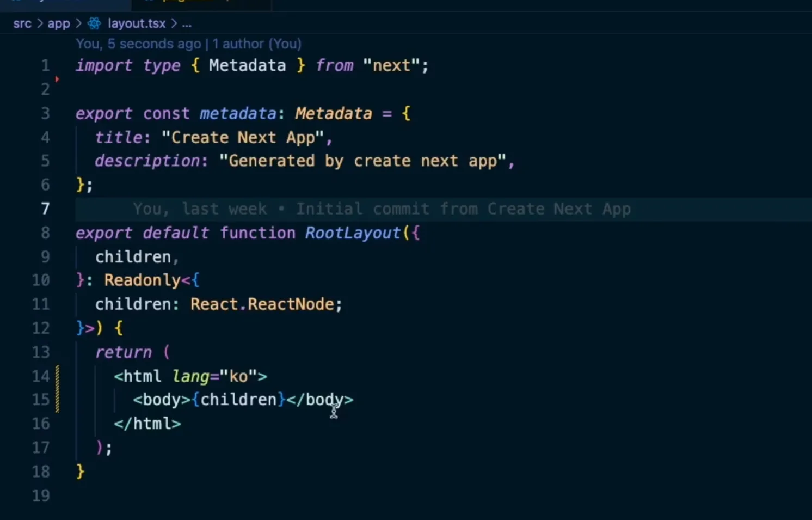Open the '1 author (You)' CodeLens
812x520 pixels.
click(x=257, y=44)
